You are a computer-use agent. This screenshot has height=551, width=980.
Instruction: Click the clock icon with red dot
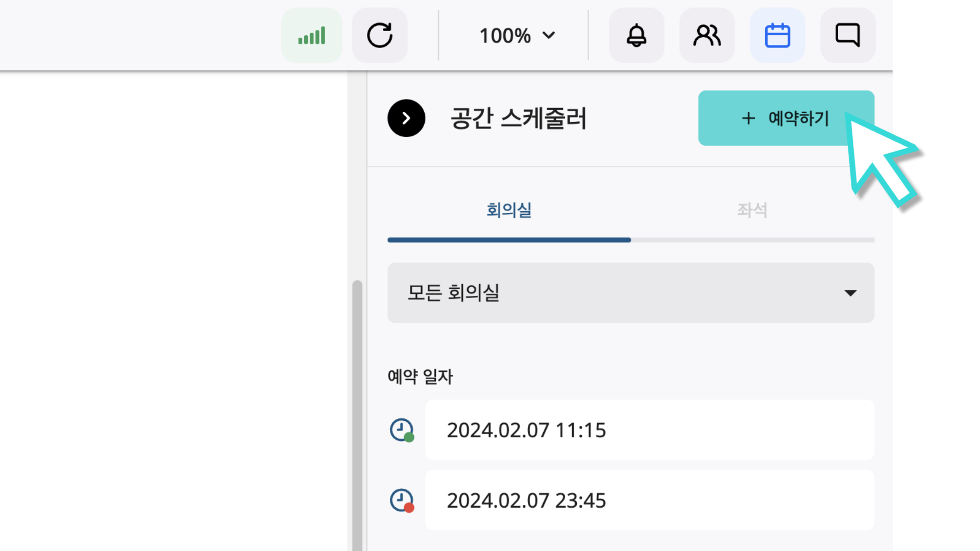point(402,500)
